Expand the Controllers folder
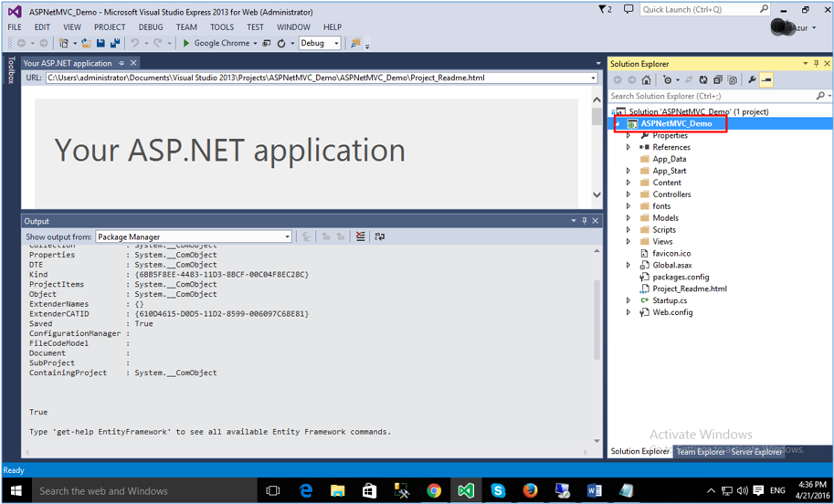 628,194
